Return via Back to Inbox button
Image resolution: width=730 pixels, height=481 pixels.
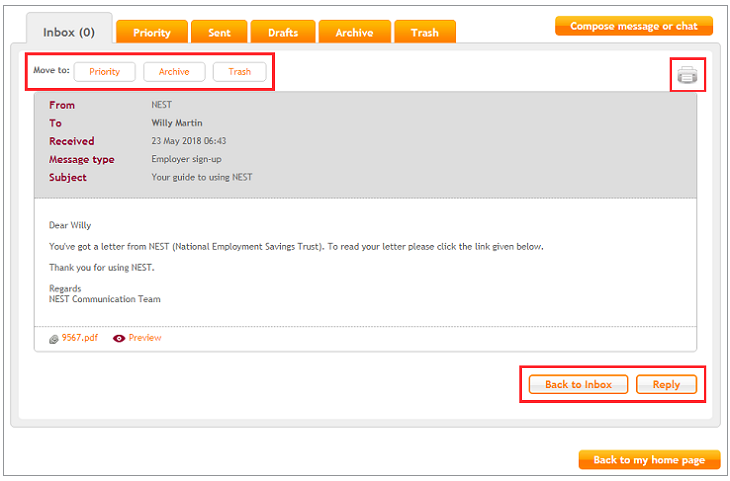coord(578,385)
